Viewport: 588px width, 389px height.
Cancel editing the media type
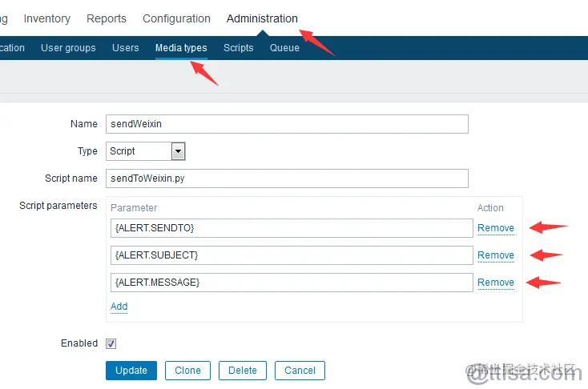tap(300, 371)
